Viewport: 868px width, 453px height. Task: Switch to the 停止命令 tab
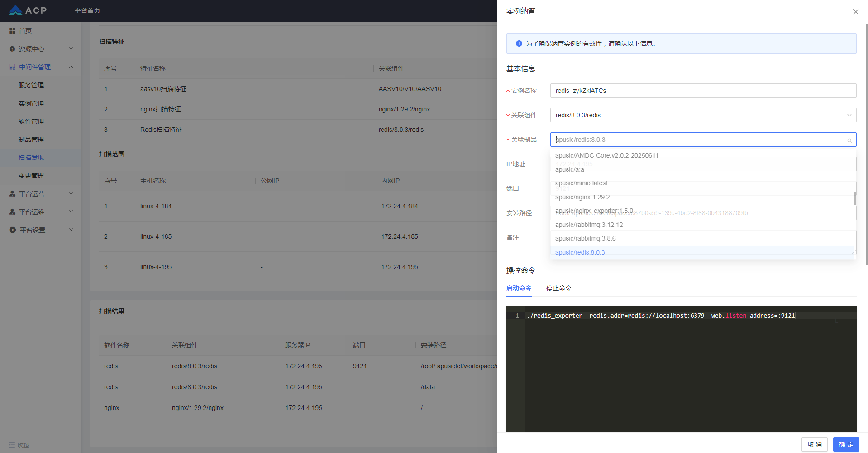[x=558, y=288]
